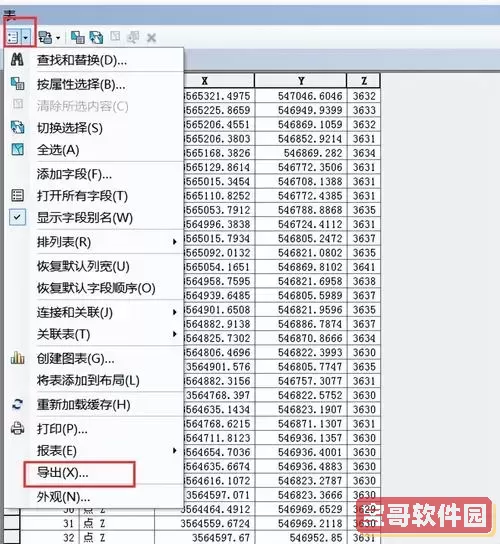500x544 pixels.
Task: Select row selector for row 32
Action: 12,537
